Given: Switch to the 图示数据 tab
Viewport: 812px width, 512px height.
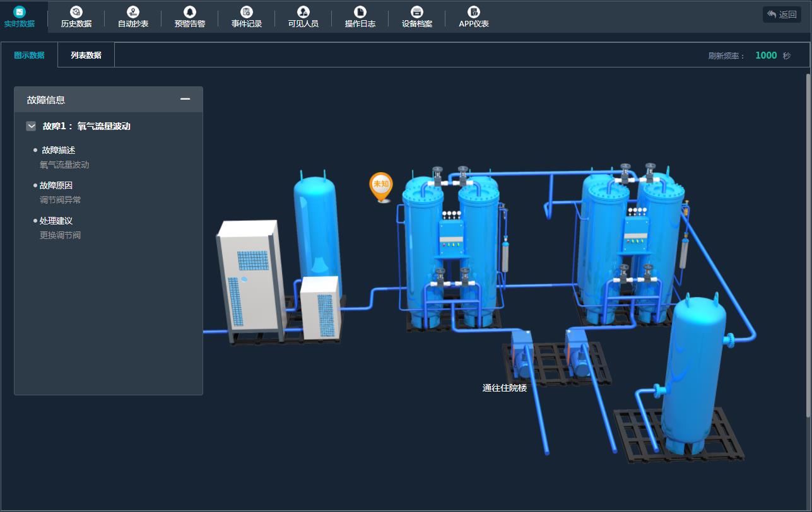Looking at the screenshot, I should [x=29, y=55].
